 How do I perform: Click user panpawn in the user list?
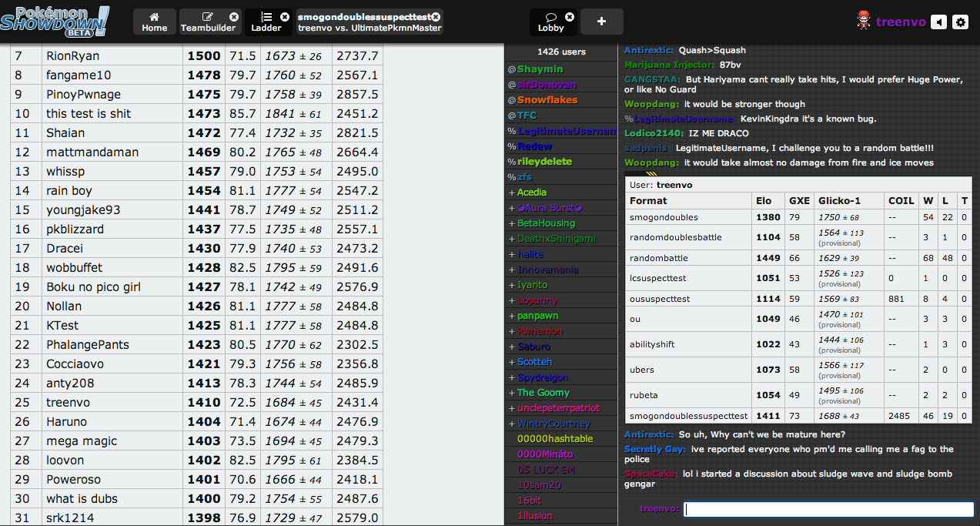tap(537, 316)
